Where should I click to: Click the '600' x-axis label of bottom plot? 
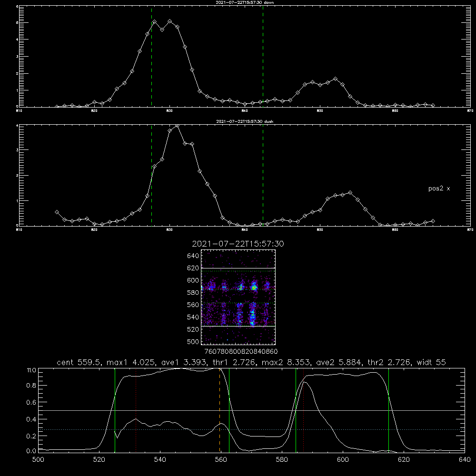(x=343, y=460)
